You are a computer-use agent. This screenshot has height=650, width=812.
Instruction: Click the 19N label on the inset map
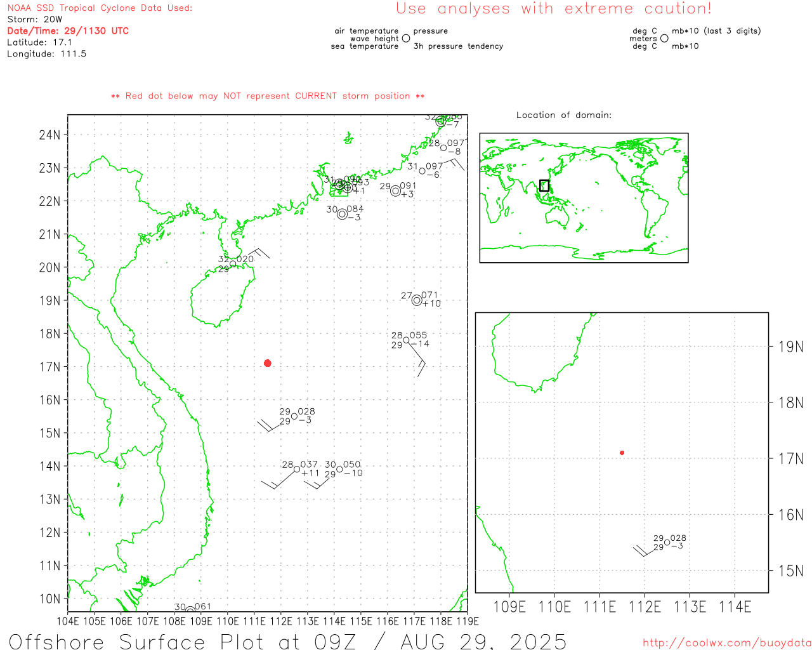tap(791, 347)
